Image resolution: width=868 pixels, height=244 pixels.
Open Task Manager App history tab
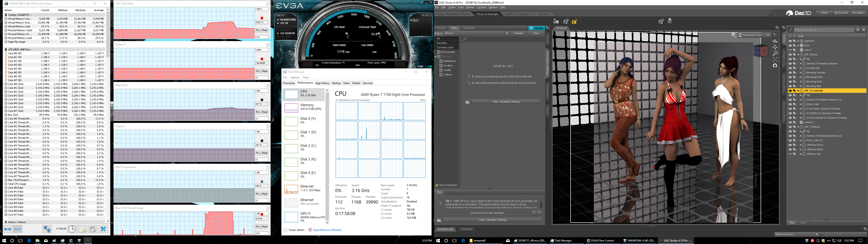pyautogui.click(x=322, y=83)
